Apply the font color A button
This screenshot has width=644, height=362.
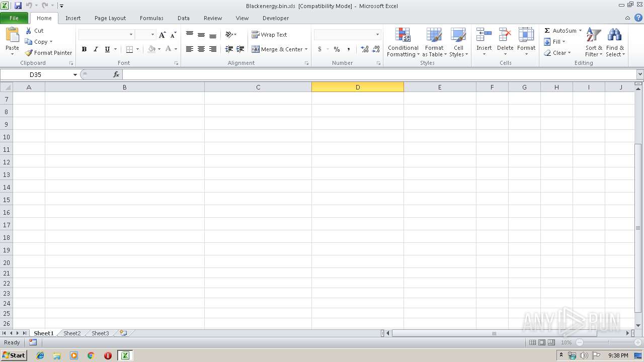click(169, 49)
